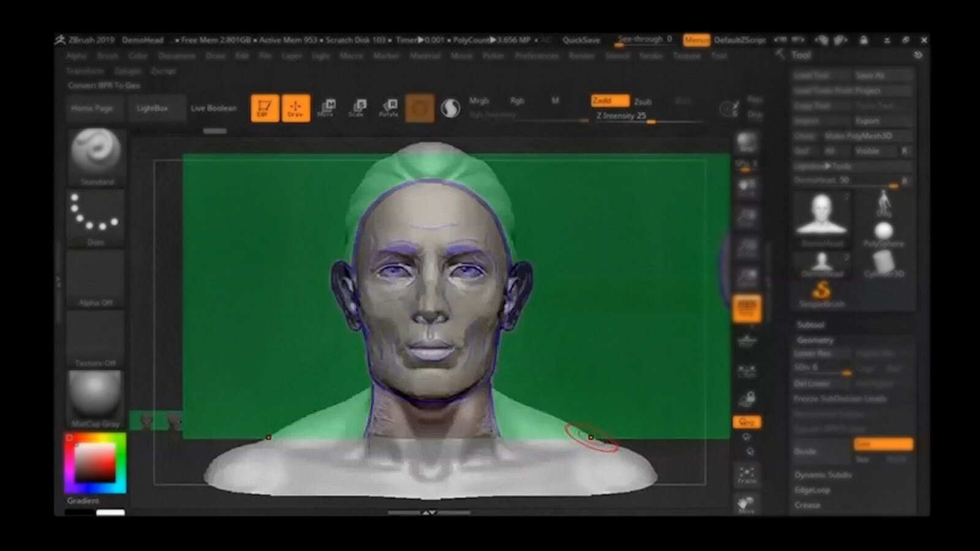
Task: Toggle the Zadd mode
Action: tap(609, 100)
